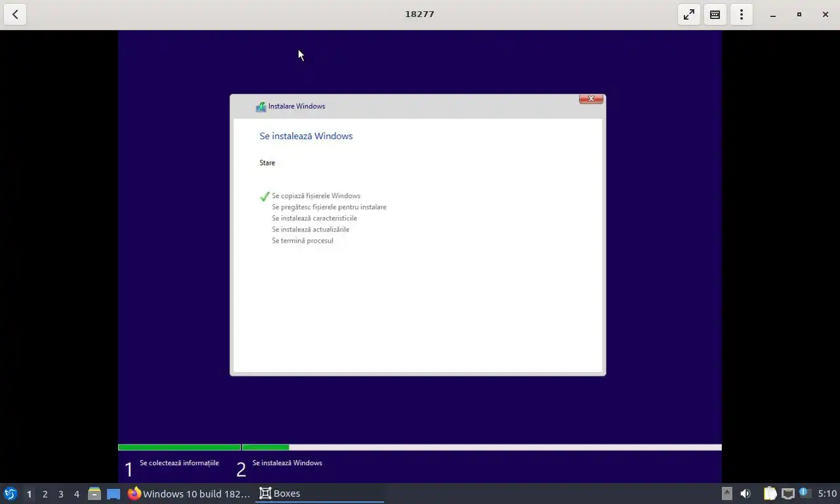Close the Instalare Windows dialog
Image resolution: width=840 pixels, height=504 pixels.
591,99
